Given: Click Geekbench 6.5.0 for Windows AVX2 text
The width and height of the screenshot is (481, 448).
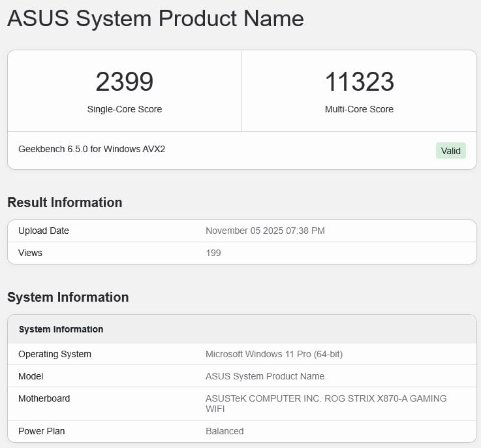Looking at the screenshot, I should click(92, 149).
